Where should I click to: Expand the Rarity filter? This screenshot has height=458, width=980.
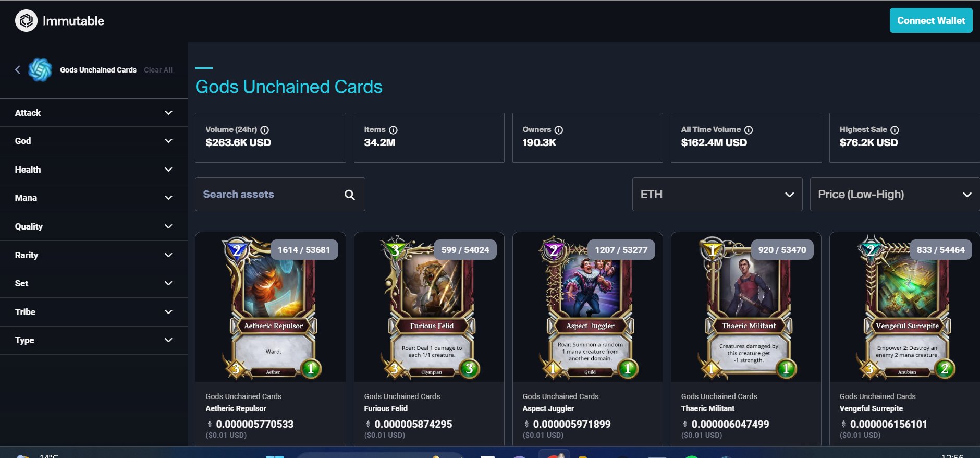[x=94, y=255]
